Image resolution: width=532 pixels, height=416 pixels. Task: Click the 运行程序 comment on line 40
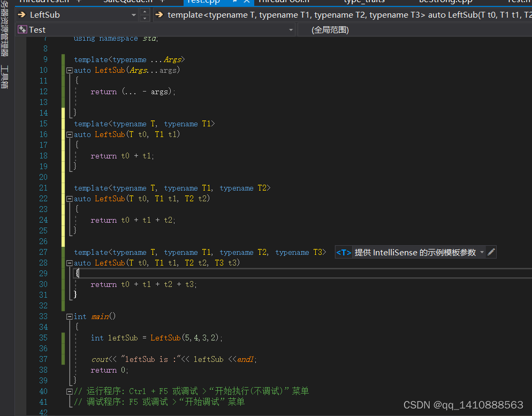click(x=192, y=391)
